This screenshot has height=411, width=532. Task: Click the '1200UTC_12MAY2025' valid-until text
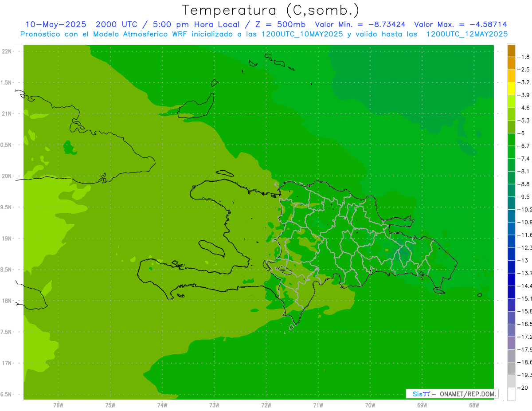pos(467,34)
